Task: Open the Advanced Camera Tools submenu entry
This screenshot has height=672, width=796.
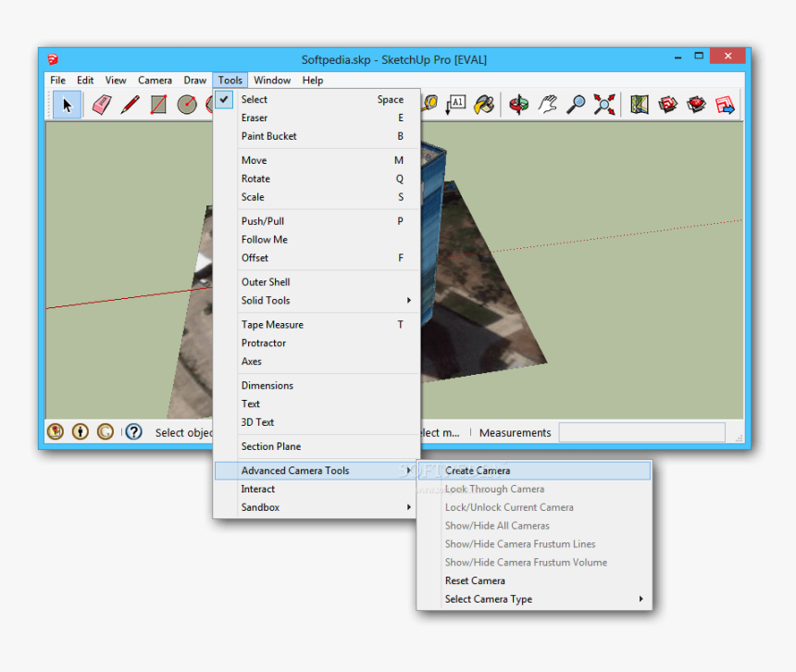Action: tap(317, 470)
